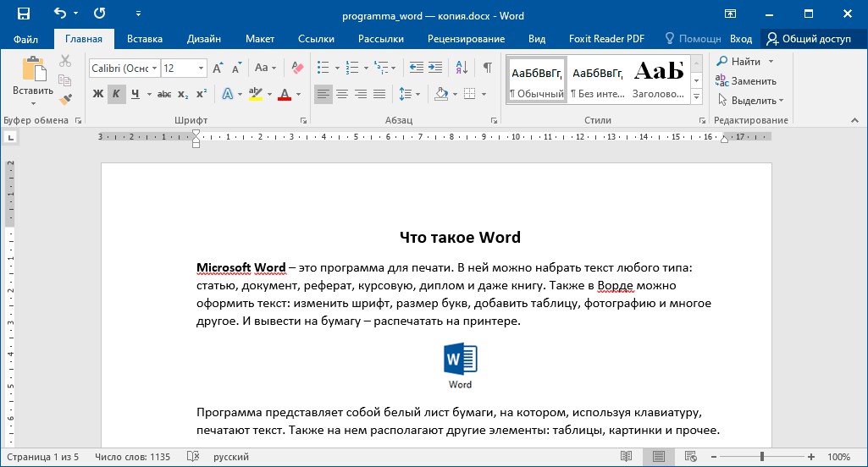Click the Cut scissors icon
The image size is (868, 467).
65,61
